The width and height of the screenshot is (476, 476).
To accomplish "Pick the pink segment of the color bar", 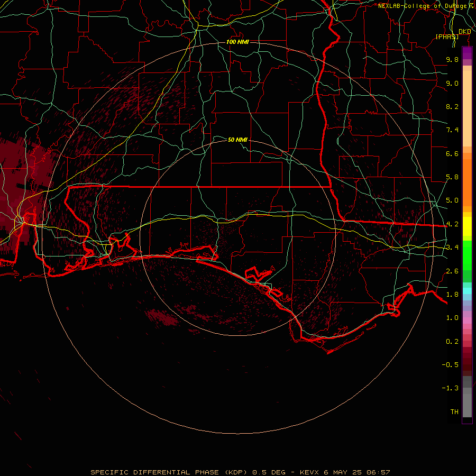I will (x=467, y=321).
